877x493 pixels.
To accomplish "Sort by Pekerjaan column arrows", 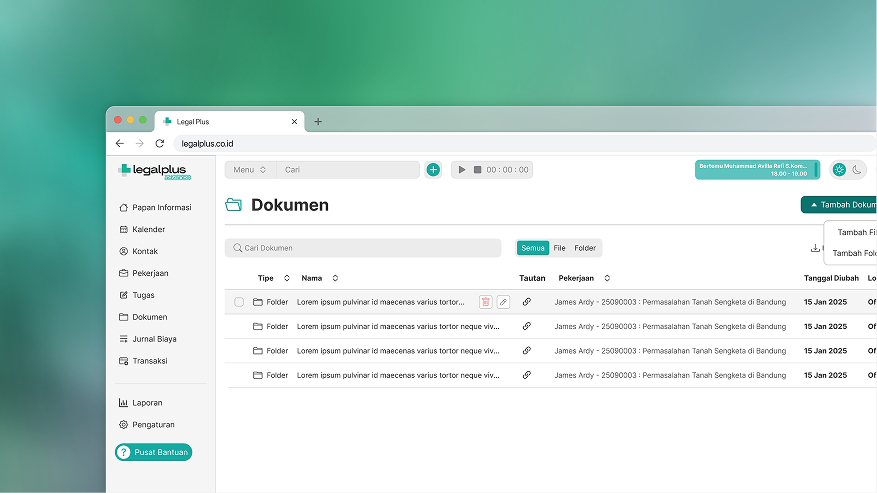I will (x=607, y=278).
